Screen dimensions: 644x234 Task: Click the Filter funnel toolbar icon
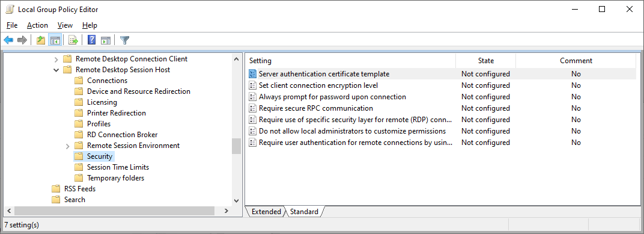pyautogui.click(x=124, y=40)
